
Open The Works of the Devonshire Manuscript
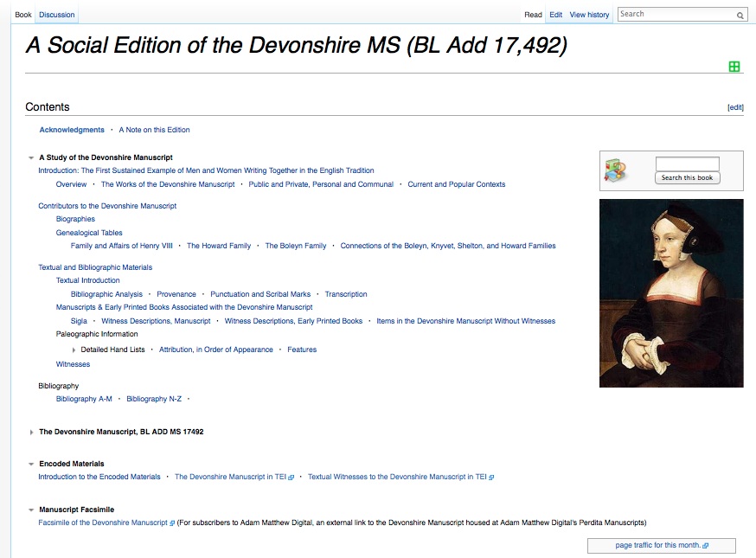[168, 184]
